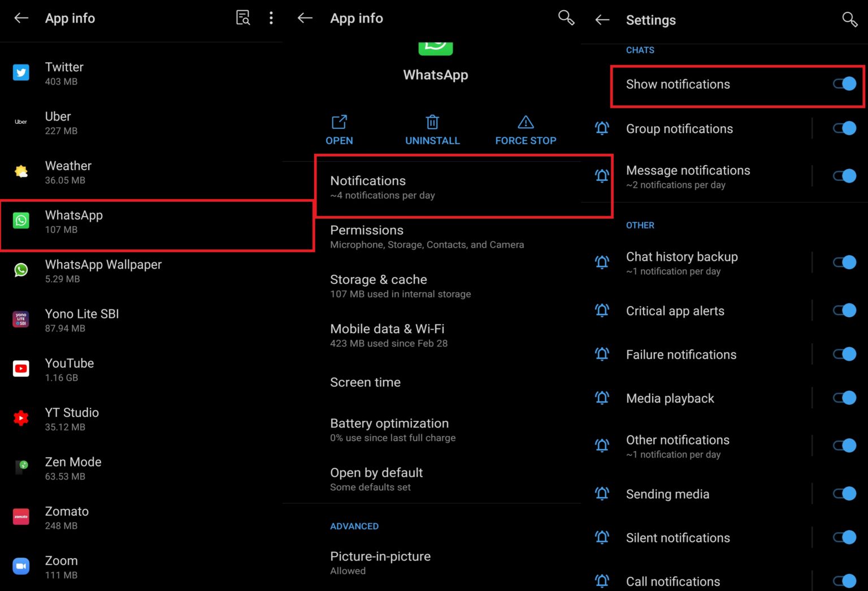Toggle Call notifications switch

coord(845,581)
